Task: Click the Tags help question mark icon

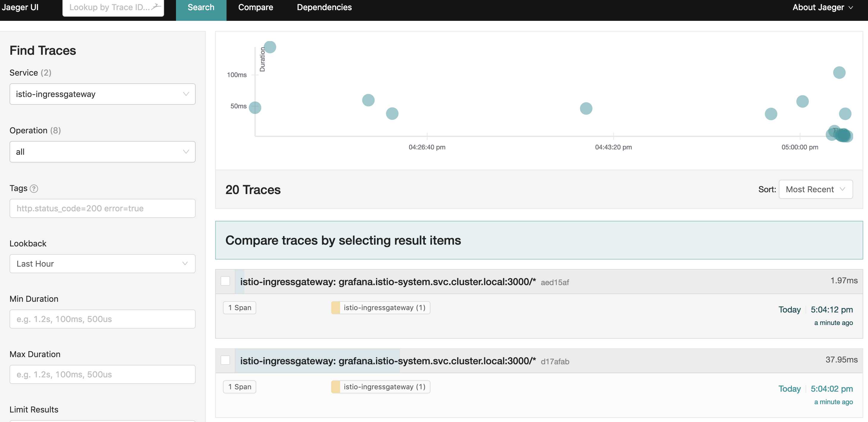Action: click(x=34, y=189)
